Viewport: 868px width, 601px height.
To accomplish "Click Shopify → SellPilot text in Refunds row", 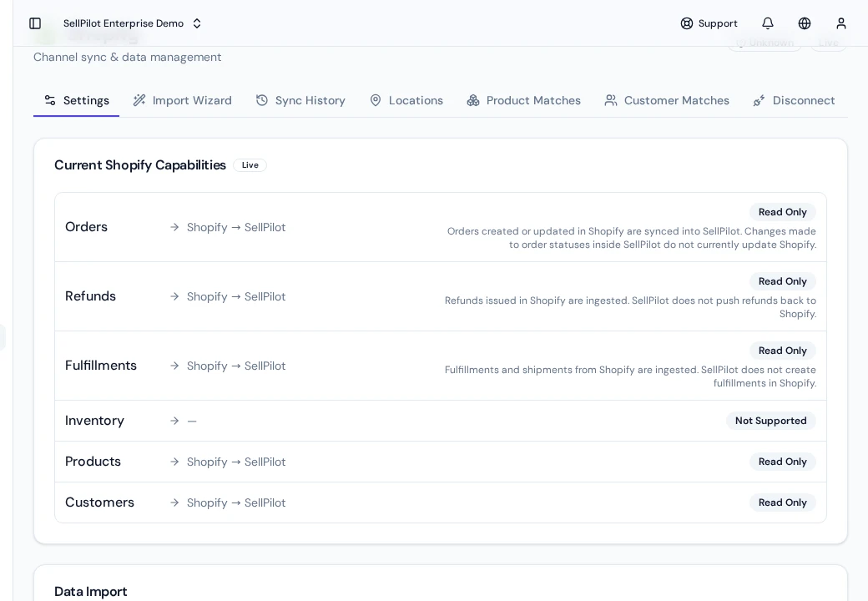I will point(236,296).
